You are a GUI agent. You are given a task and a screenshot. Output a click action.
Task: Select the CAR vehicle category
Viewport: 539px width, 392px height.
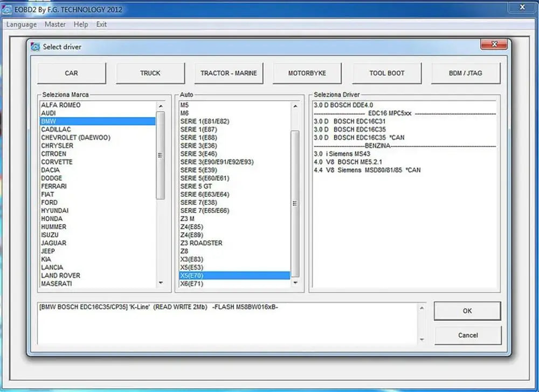coord(71,73)
